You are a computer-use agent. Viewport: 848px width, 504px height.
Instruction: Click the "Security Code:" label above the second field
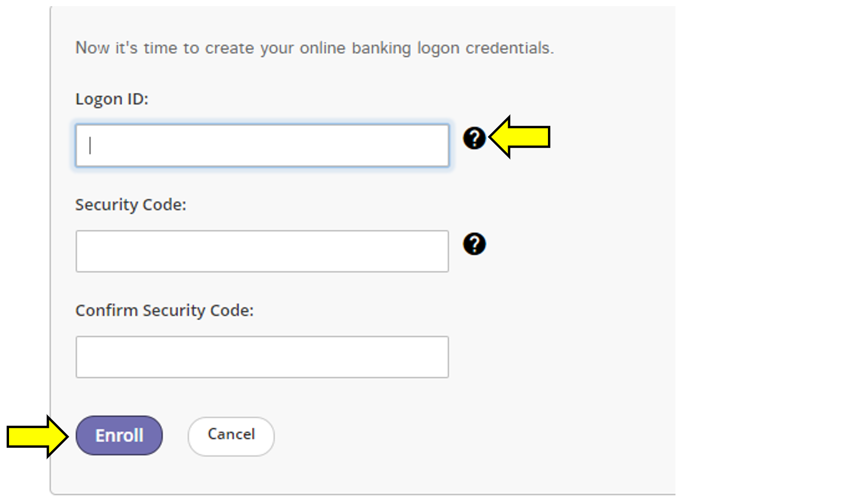131,205
